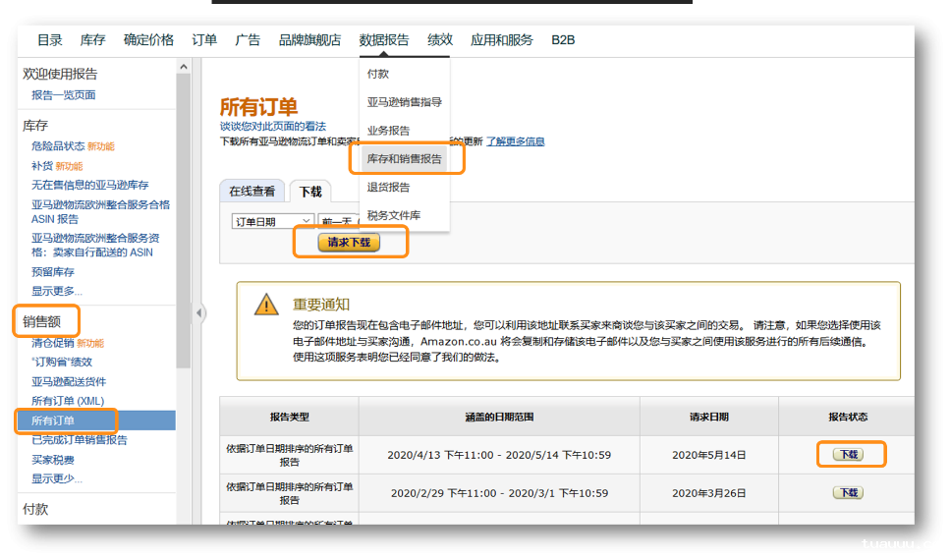Open the 了解更多信息 link
Image resolution: width=950 pixels, height=560 pixels.
515,141
